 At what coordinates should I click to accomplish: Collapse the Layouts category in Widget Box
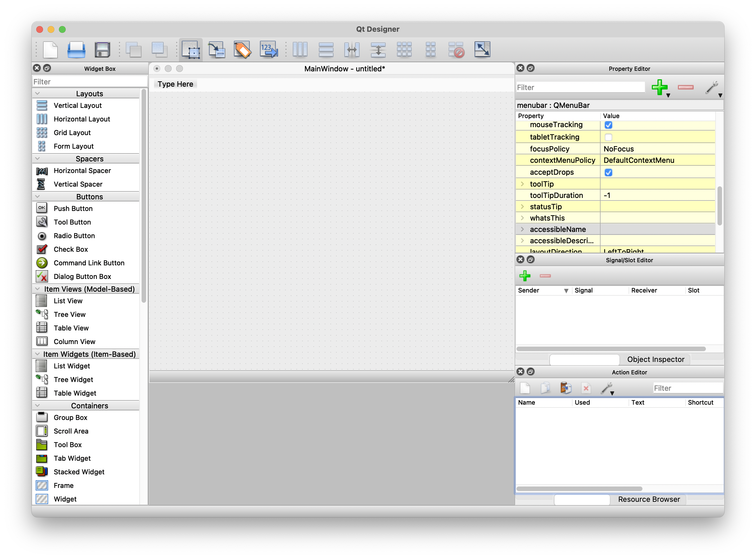click(38, 93)
